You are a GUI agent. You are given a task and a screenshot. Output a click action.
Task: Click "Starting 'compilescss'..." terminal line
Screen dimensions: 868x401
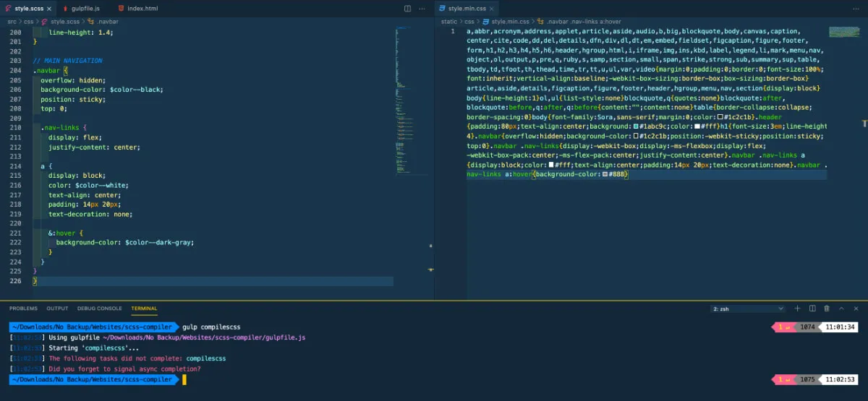tap(93, 348)
